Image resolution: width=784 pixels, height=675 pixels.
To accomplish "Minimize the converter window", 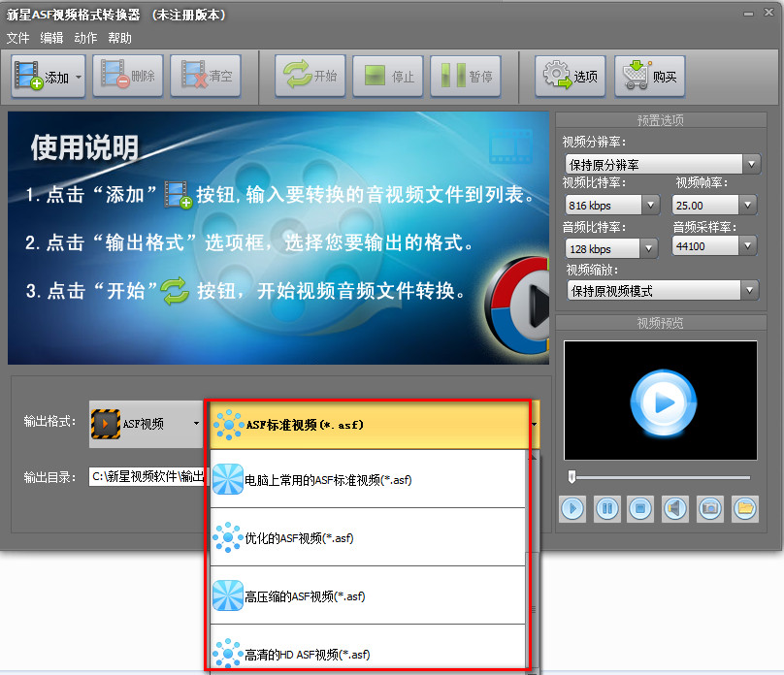I will 748,14.
